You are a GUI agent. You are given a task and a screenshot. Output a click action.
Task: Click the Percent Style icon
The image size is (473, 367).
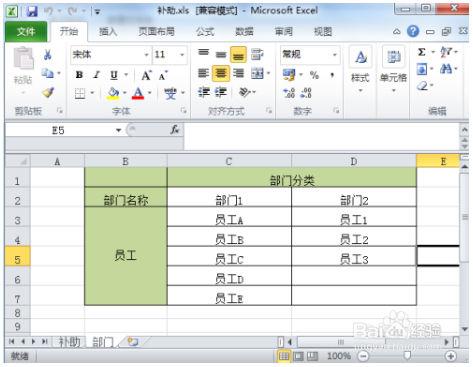pyautogui.click(x=314, y=75)
